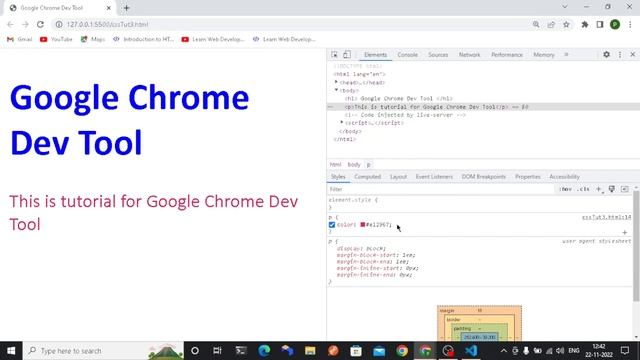
Task: Switch to the Layout pane
Action: (398, 177)
